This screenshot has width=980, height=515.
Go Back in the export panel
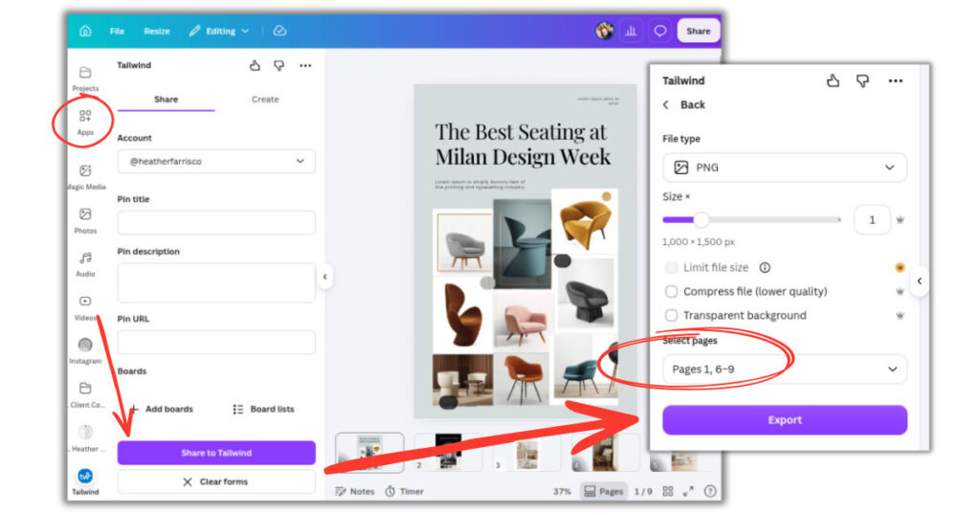click(x=683, y=104)
